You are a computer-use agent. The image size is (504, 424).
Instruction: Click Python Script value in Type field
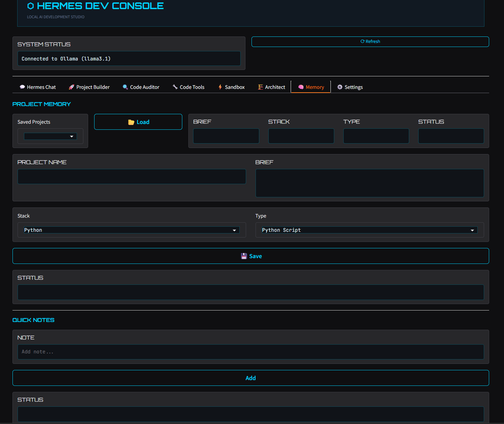click(x=281, y=230)
